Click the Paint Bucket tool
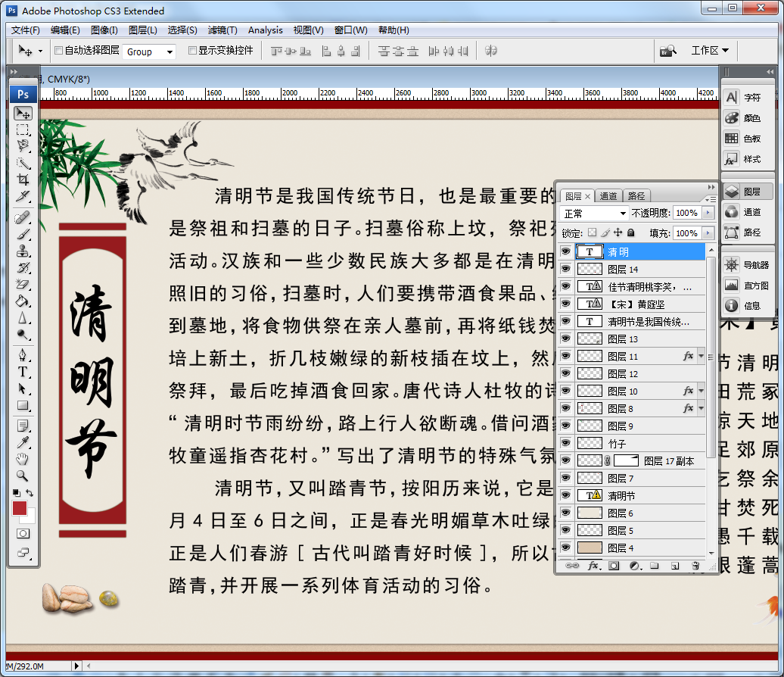This screenshot has width=784, height=677. (x=23, y=301)
